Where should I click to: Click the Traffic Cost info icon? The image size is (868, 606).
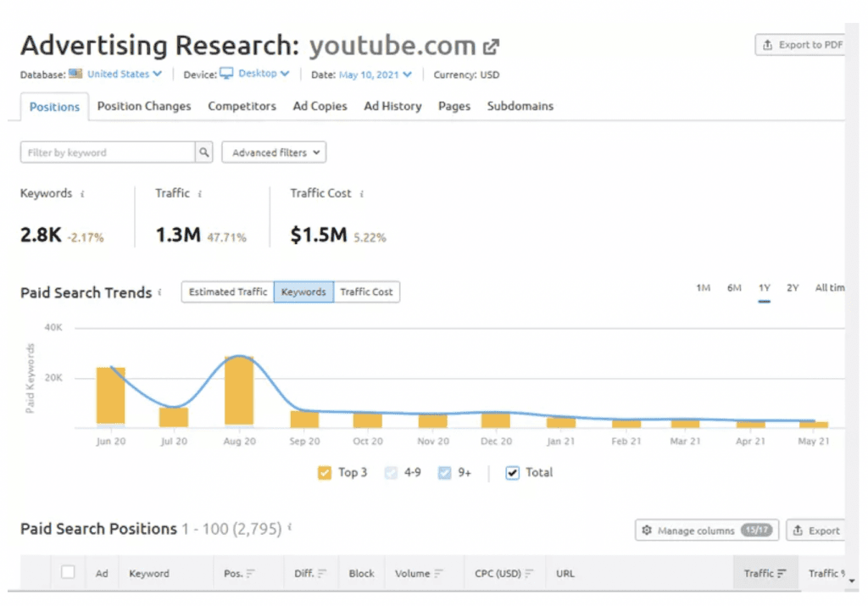tap(361, 194)
